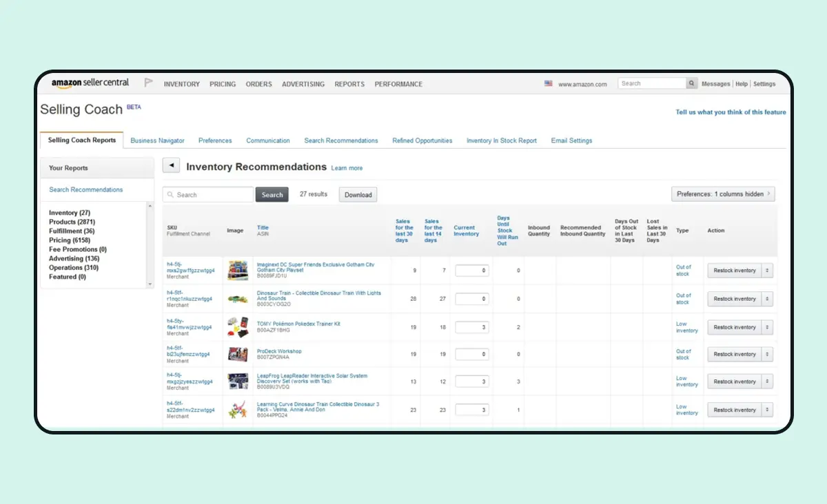Open Restock dropdown arrow for Learning Curve row

tap(768, 410)
